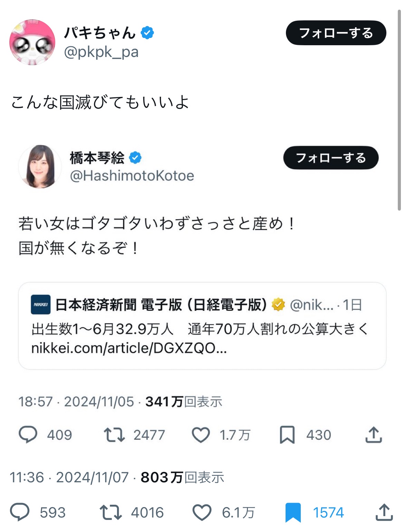Click the vertical scrollbar on the right edge
Screen dimensions: 404x532
coord(399,110)
